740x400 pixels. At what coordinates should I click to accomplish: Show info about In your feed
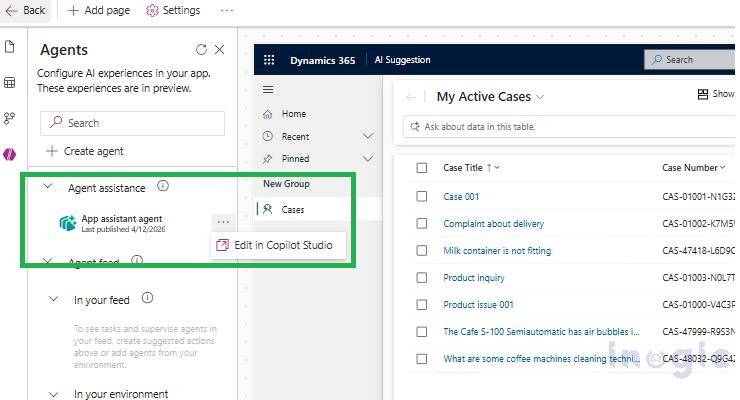click(147, 298)
